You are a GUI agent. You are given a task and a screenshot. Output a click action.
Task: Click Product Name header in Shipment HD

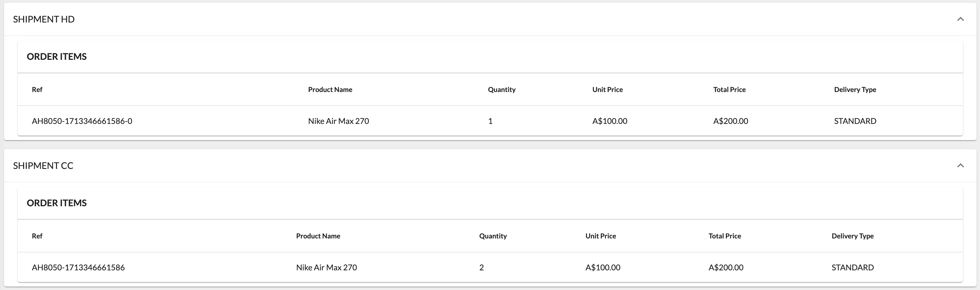tap(330, 89)
